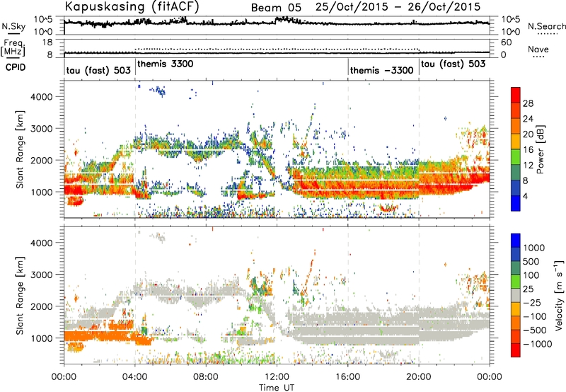
Task: Click the 'Power [dB]' color bar label
Action: 540,149
